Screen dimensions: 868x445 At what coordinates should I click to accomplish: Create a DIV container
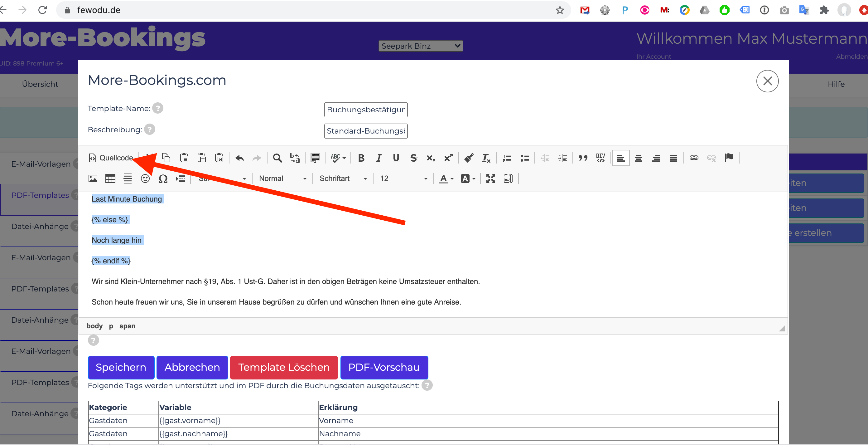(x=600, y=158)
